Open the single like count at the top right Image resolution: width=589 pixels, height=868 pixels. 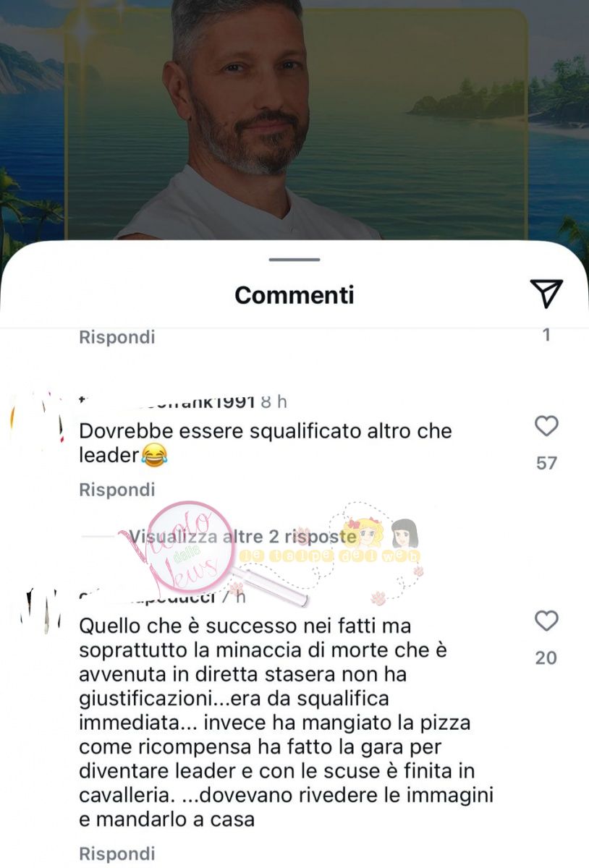(x=546, y=335)
